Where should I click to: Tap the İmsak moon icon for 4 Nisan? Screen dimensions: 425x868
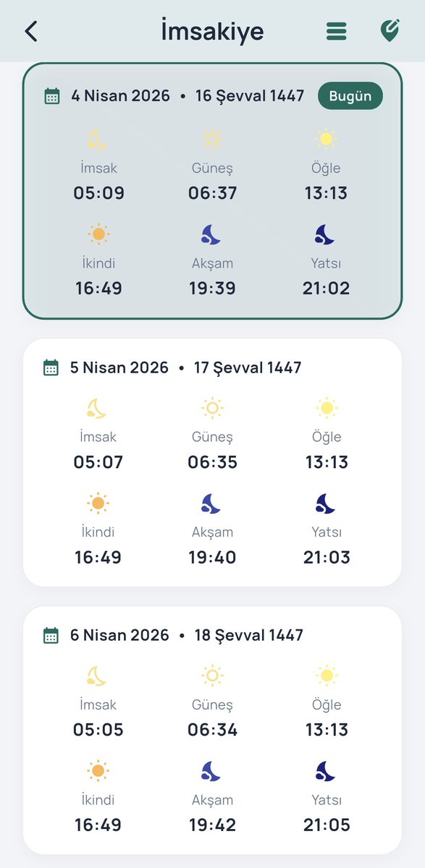coord(98,139)
